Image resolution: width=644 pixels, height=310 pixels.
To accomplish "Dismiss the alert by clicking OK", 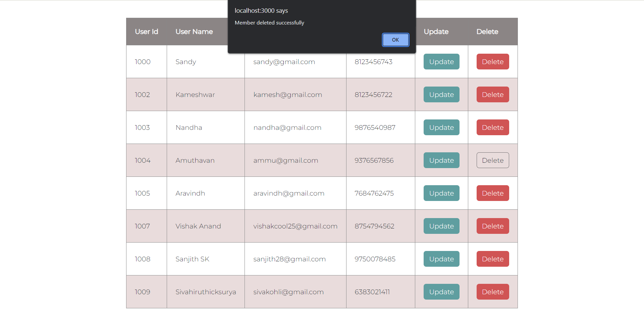I will [395, 40].
